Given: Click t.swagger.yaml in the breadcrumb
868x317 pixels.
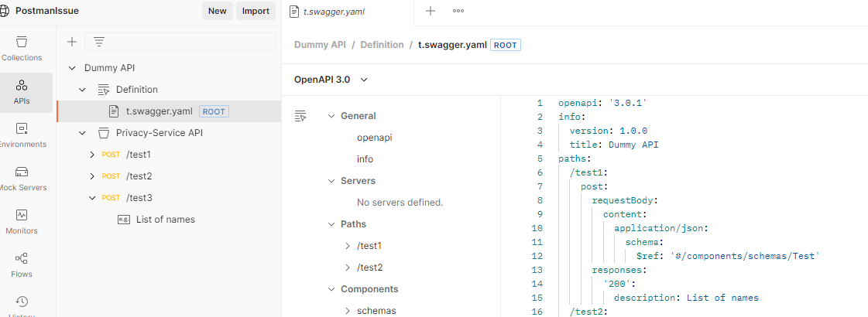Looking at the screenshot, I should 452,45.
